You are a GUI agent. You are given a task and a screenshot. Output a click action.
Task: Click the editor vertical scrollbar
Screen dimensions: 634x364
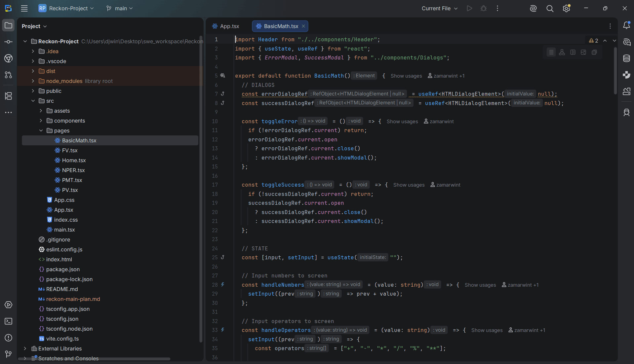[x=615, y=70]
